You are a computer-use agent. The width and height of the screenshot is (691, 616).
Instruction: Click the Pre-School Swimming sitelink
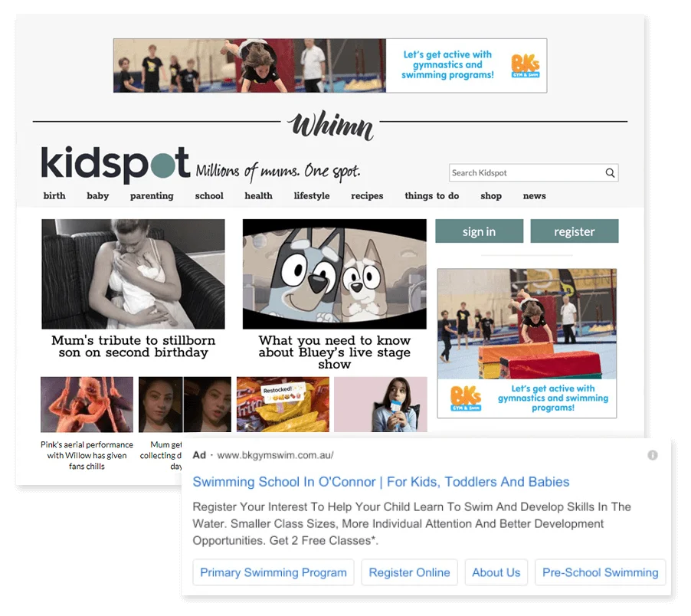click(x=600, y=572)
